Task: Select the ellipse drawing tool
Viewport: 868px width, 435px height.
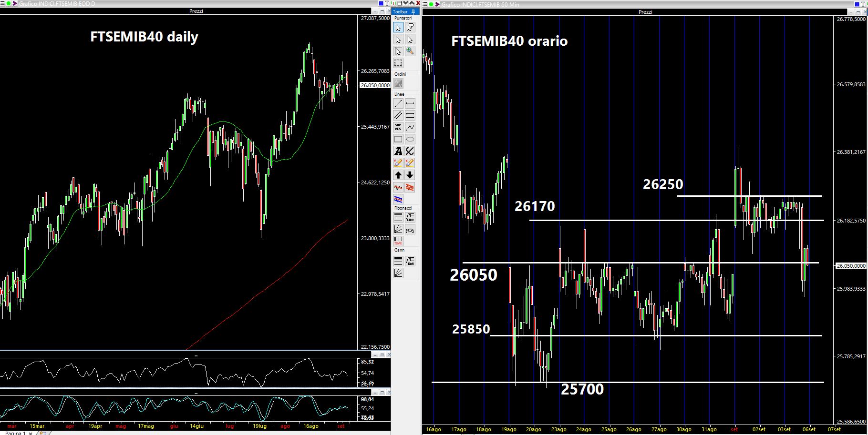Action: click(410, 139)
